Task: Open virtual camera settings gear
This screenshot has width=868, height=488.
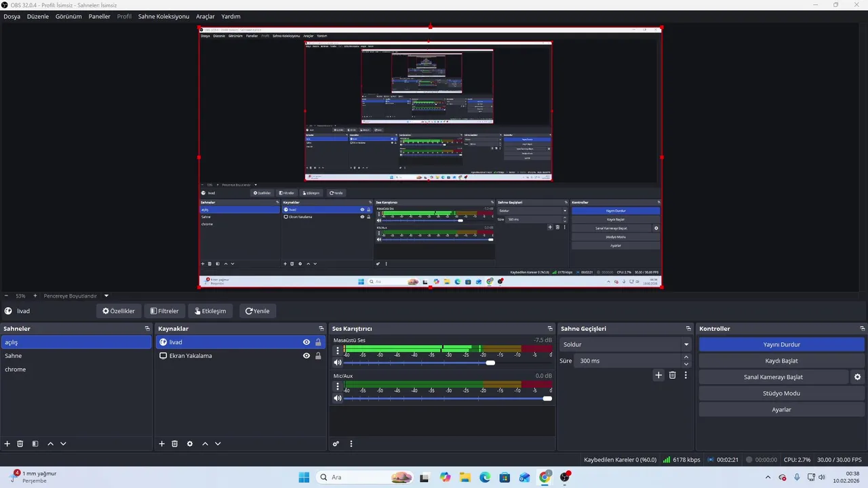Action: click(857, 377)
